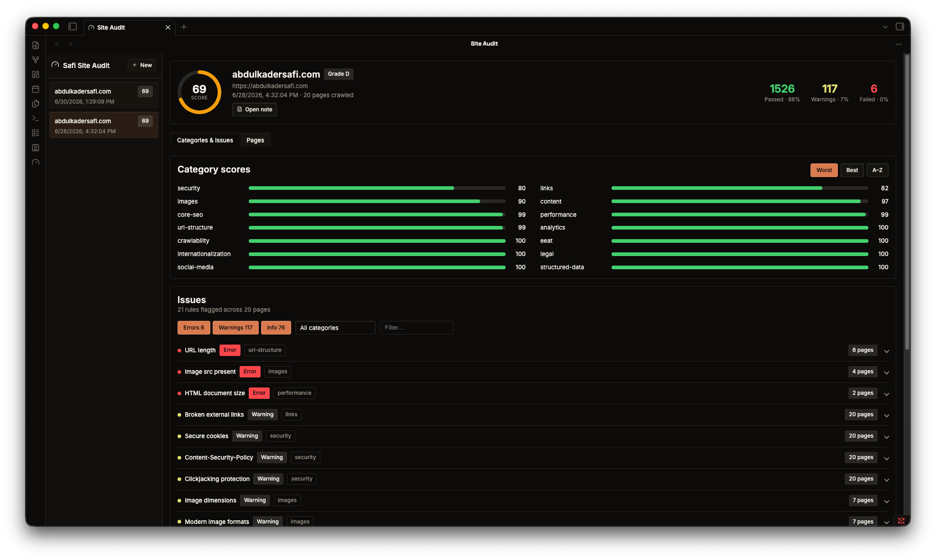Screen dimensions: 936x560
Task: Select the Site Audit window tab
Action: coord(129,27)
